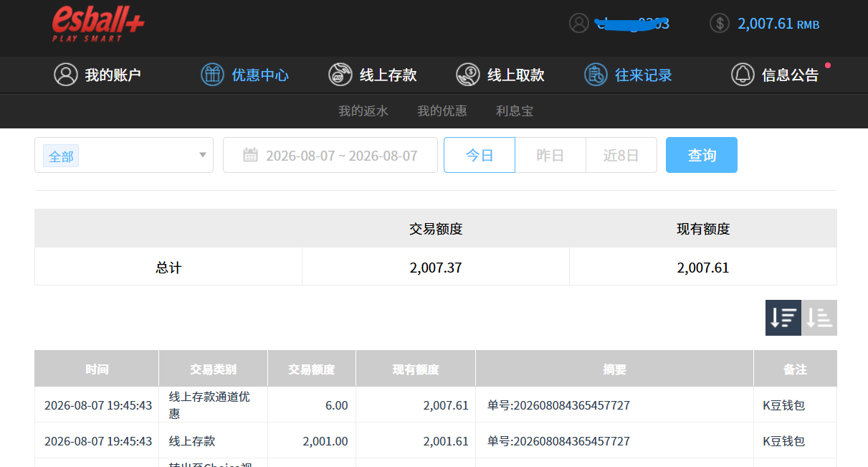
Task: Select the 近8日 last 8 days filter
Action: (x=621, y=155)
